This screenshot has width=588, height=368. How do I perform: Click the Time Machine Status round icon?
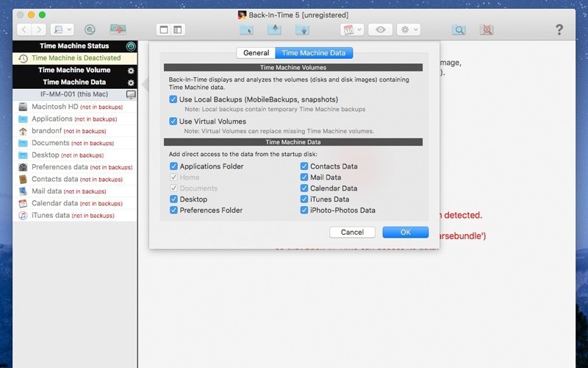[x=131, y=46]
